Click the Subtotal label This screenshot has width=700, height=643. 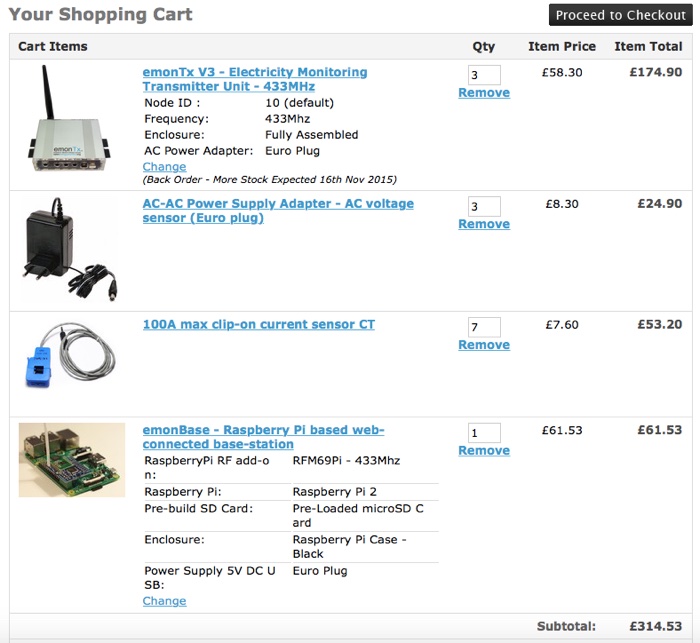point(566,626)
